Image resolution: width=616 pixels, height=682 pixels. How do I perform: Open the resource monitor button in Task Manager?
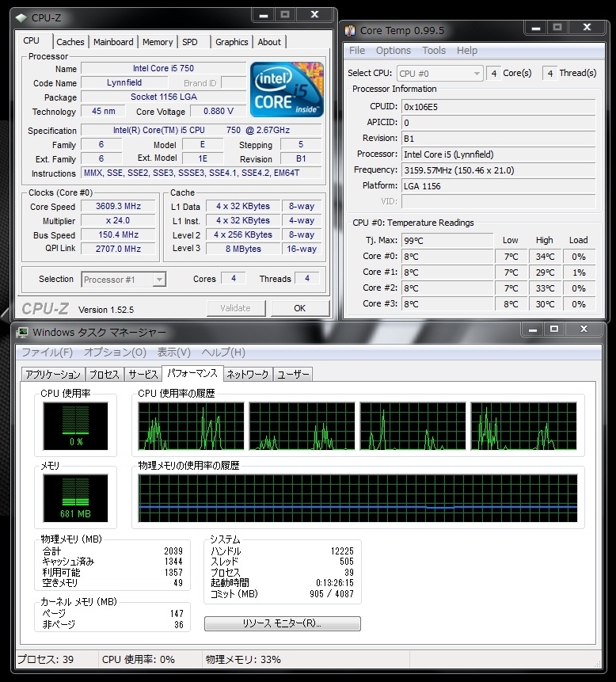(282, 623)
